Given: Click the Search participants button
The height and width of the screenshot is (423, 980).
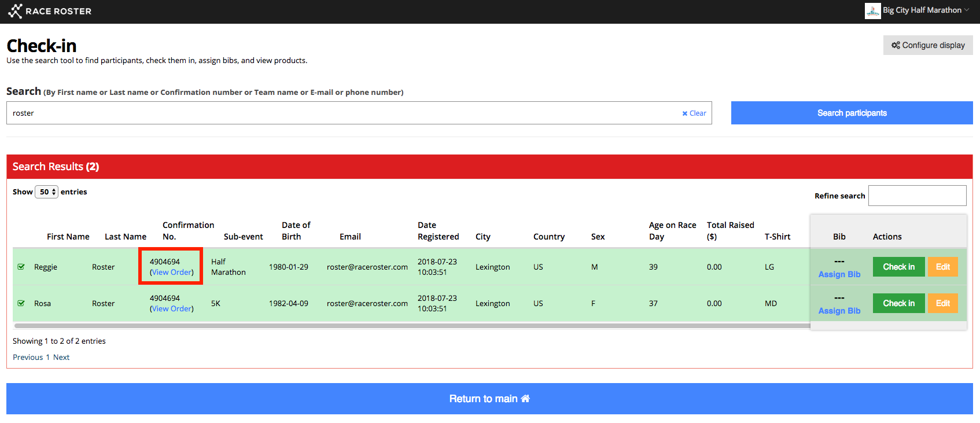Looking at the screenshot, I should 852,113.
